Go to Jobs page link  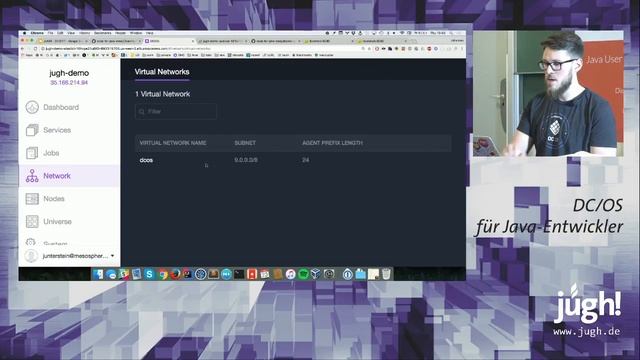(x=51, y=153)
